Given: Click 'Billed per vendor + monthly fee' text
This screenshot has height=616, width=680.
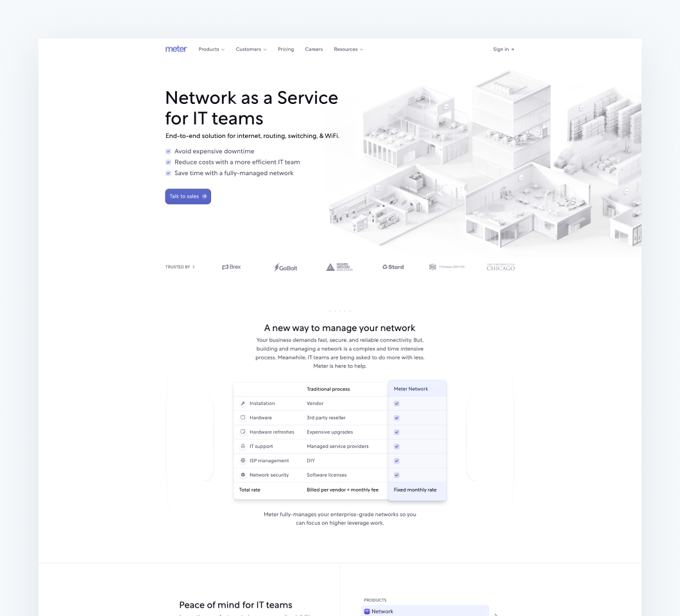Looking at the screenshot, I should tap(342, 490).
